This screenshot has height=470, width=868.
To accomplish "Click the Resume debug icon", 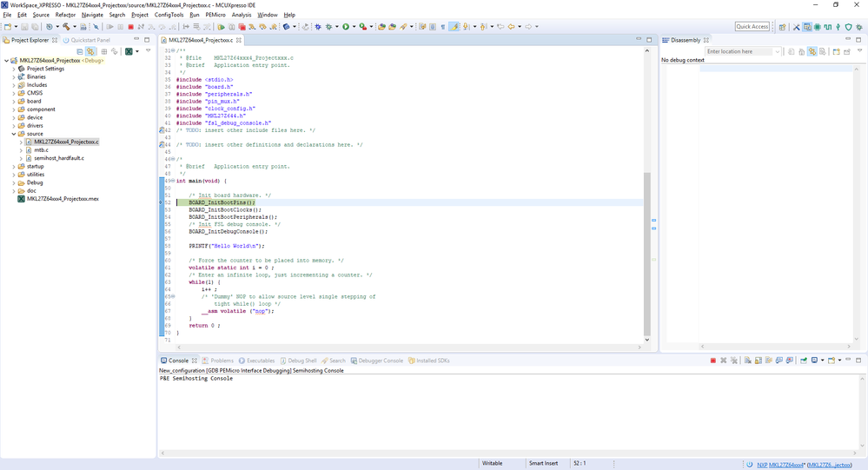I will pos(109,27).
